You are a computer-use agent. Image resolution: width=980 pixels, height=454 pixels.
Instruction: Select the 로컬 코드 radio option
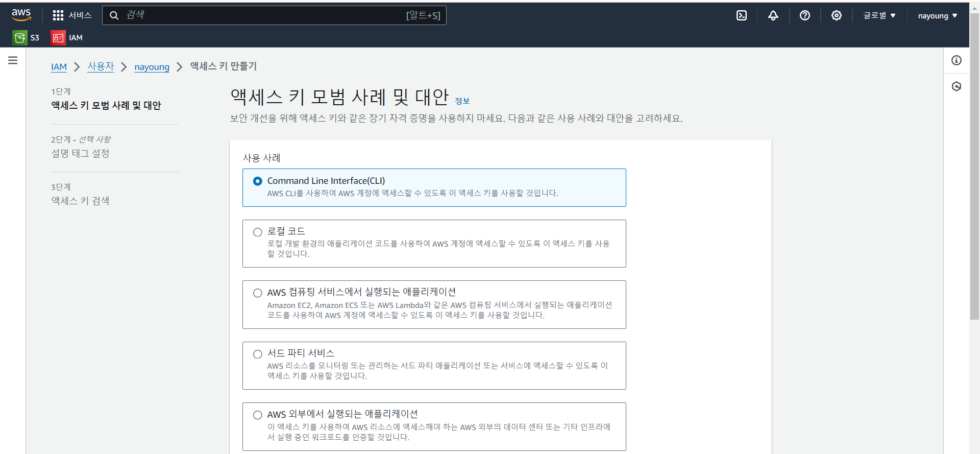258,232
